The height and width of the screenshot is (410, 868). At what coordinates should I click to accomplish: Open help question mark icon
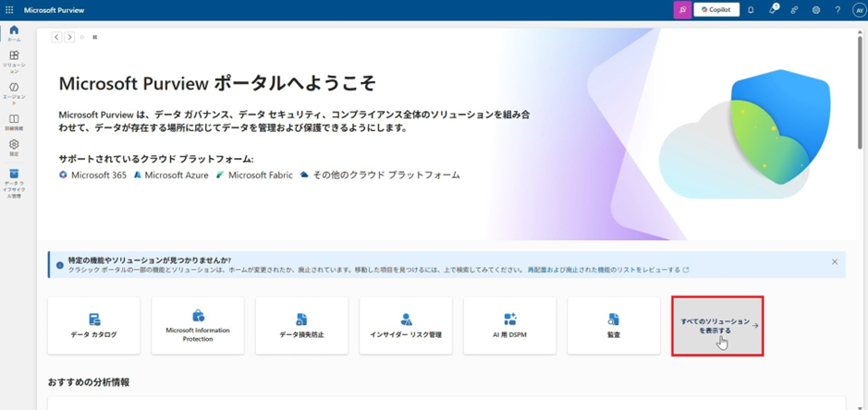pyautogui.click(x=837, y=10)
